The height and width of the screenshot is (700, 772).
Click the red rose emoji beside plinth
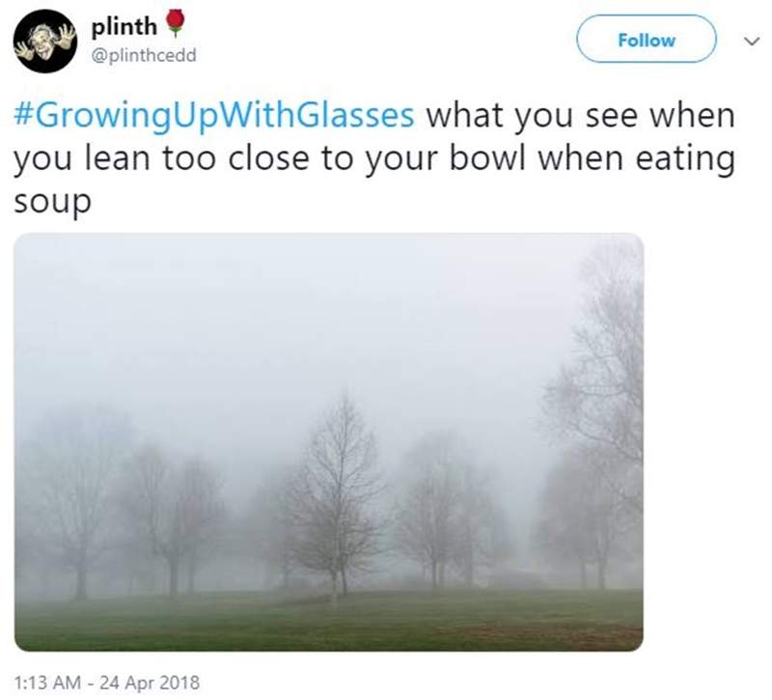[175, 23]
